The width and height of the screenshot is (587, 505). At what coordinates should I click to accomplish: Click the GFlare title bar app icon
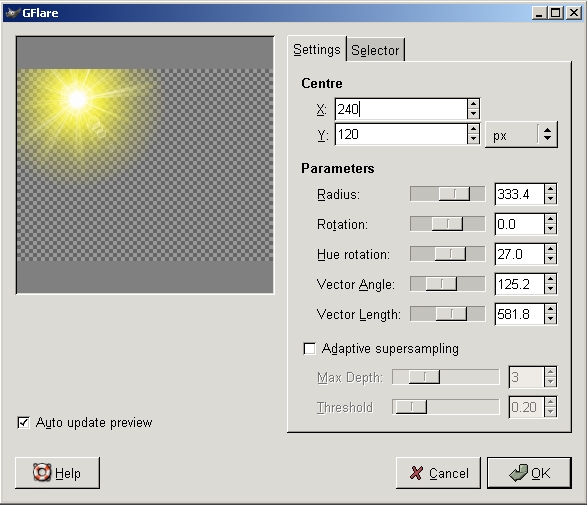[x=12, y=13]
